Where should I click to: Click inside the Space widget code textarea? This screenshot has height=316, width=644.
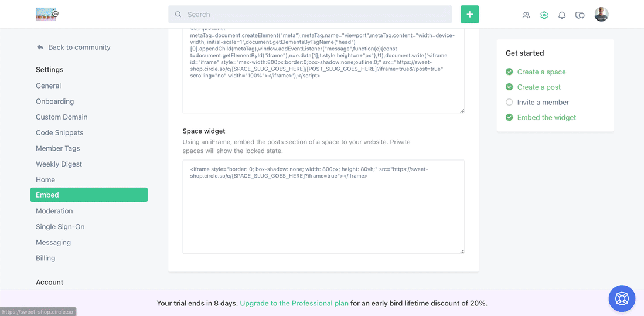(x=323, y=207)
